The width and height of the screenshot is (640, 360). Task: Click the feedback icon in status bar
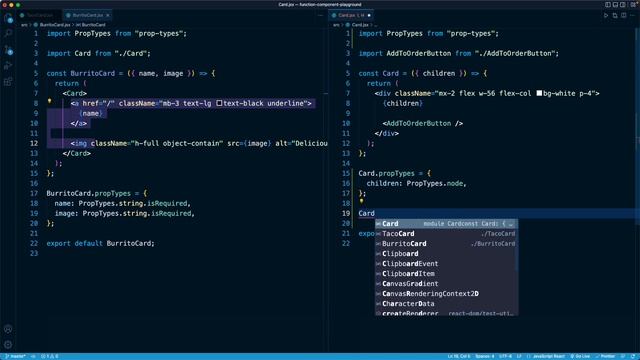pos(623,356)
